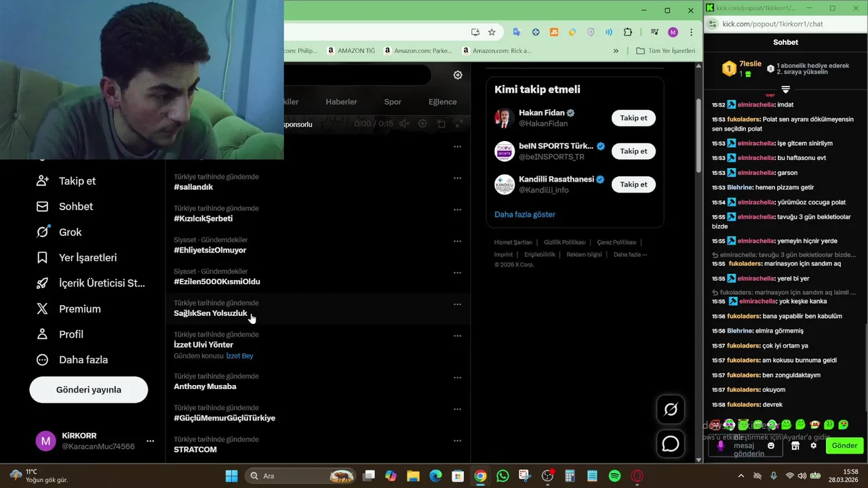This screenshot has width=868, height=488.
Task: Open AMAZON TIG bookmark
Action: (351, 51)
